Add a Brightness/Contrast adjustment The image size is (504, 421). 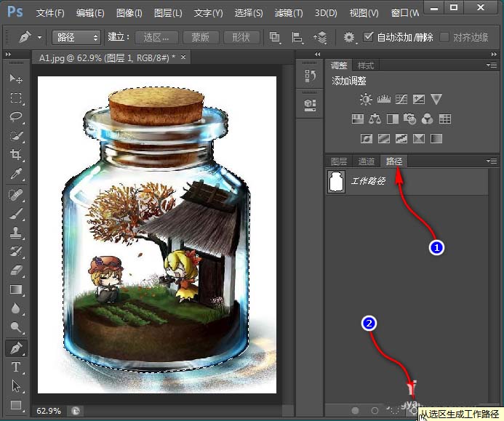point(365,100)
